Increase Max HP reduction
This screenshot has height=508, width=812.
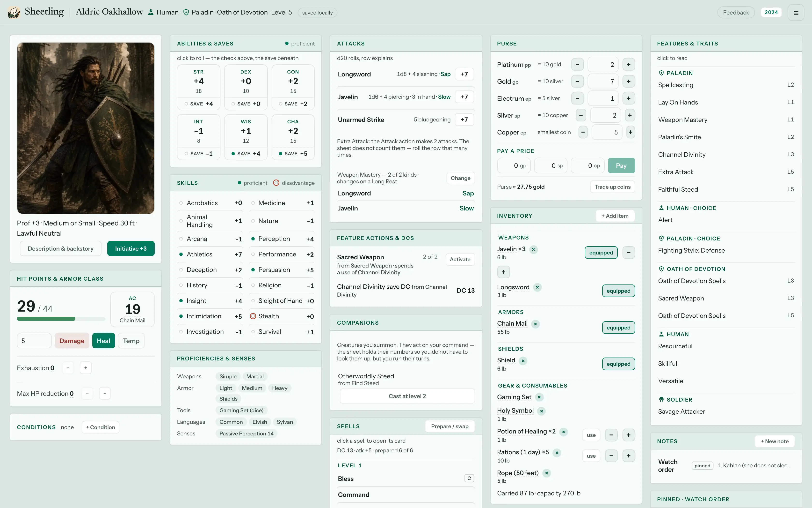(105, 393)
